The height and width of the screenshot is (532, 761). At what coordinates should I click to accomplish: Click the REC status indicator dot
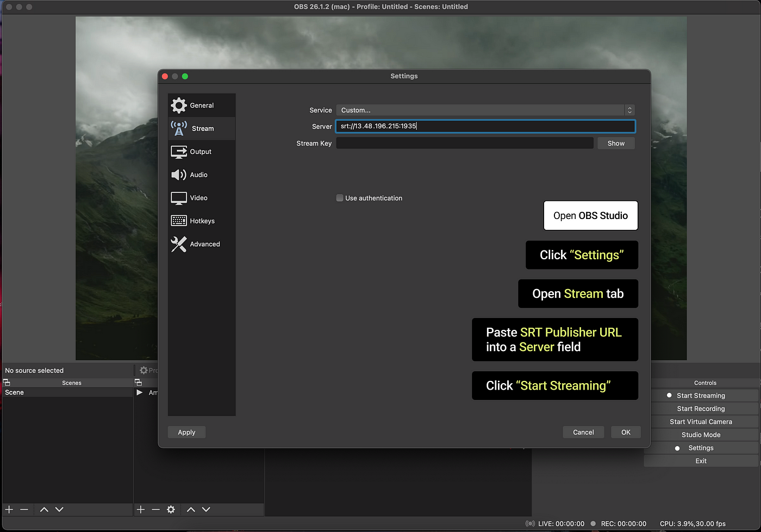(x=593, y=524)
